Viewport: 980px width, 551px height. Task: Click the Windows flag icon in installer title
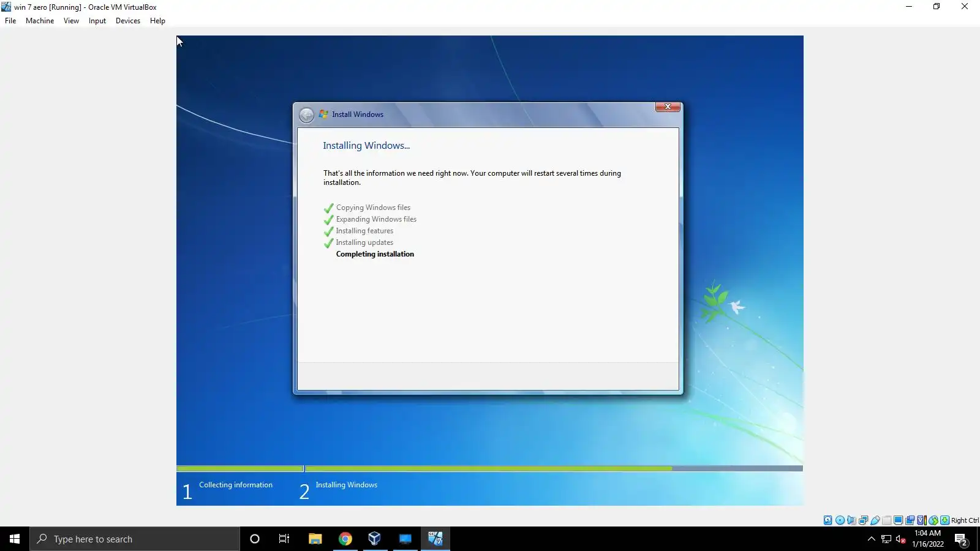pyautogui.click(x=323, y=114)
